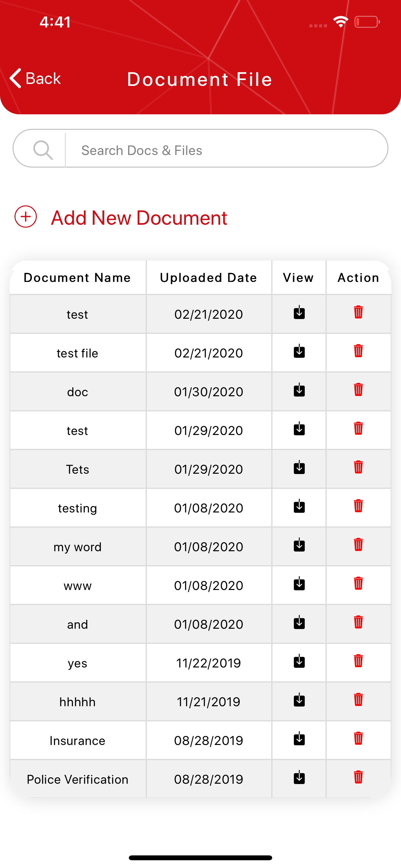Click the search magnifier icon
This screenshot has height=868, width=401.
43,150
